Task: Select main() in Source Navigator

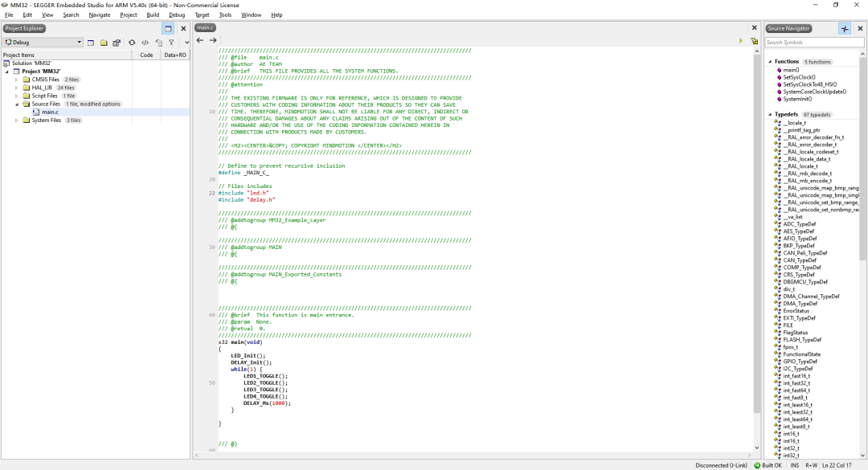Action: click(x=791, y=71)
